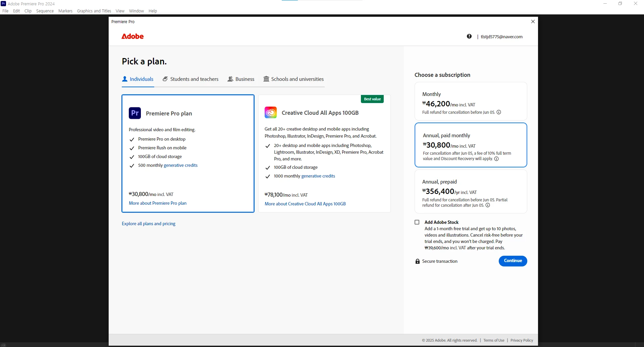Viewport: 644px width, 347px height.
Task: Open the Help menu
Action: (x=153, y=11)
